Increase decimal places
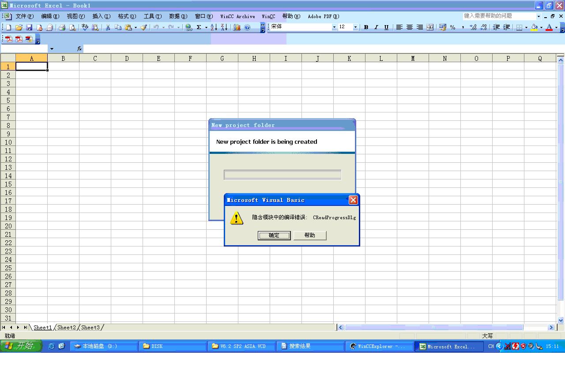Image resolution: width=565 pixels, height=392 pixels. click(x=473, y=27)
